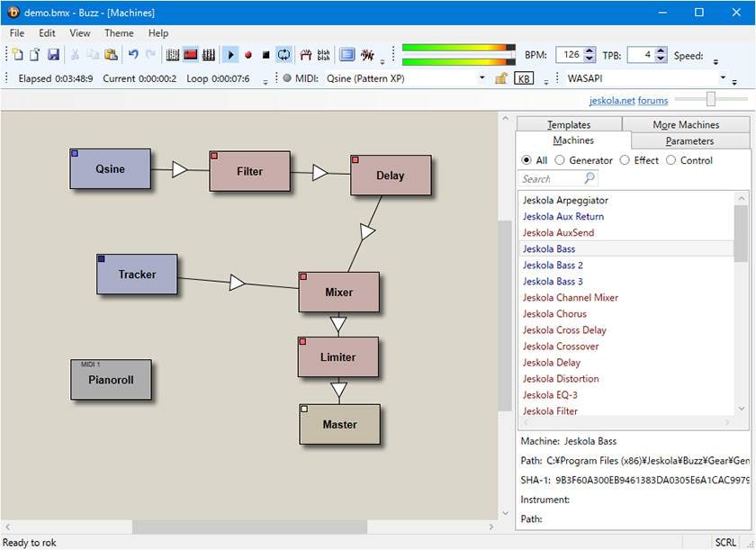Select the Generator radio filter

tap(560, 160)
